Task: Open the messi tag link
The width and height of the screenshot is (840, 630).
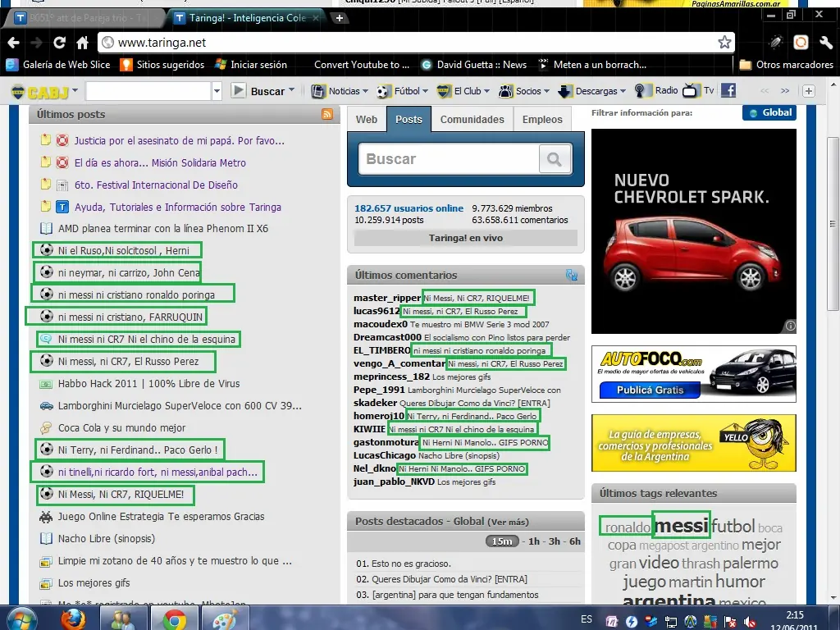Action: click(681, 526)
